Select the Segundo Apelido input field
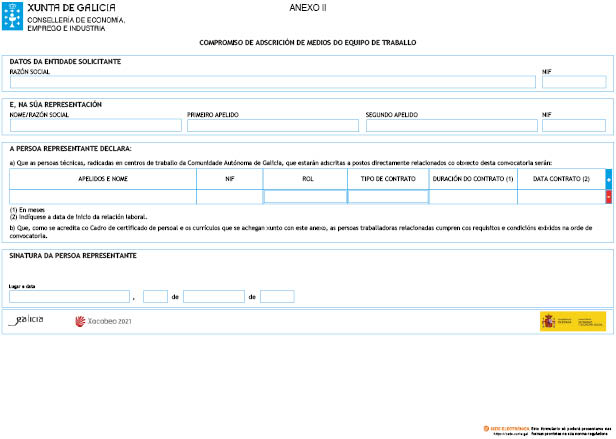616x439 pixels. click(450, 126)
